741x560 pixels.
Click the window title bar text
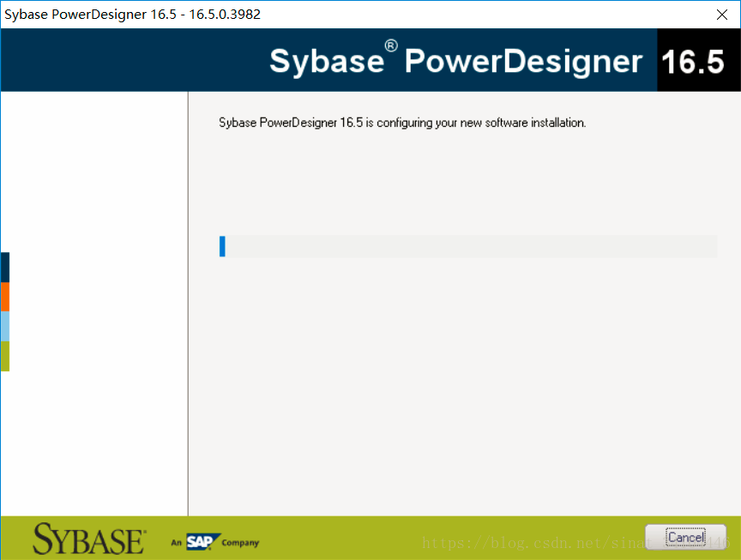(132, 15)
